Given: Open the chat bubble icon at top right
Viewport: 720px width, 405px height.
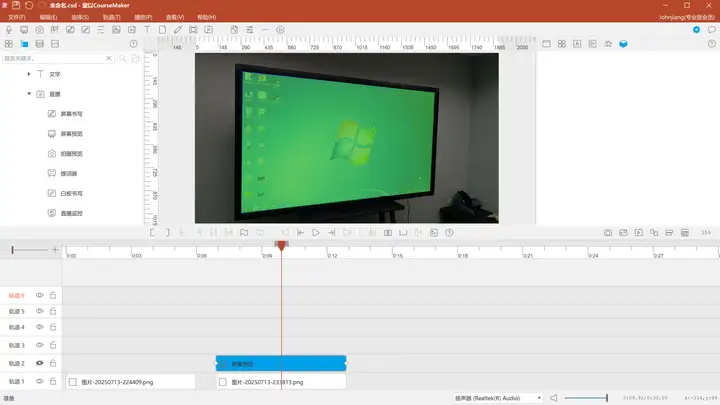Looking at the screenshot, I should pos(711,30).
